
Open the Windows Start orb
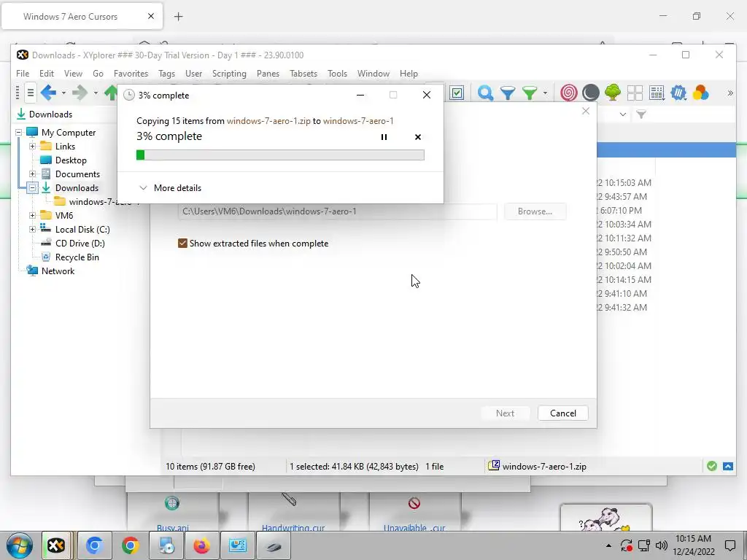click(20, 545)
